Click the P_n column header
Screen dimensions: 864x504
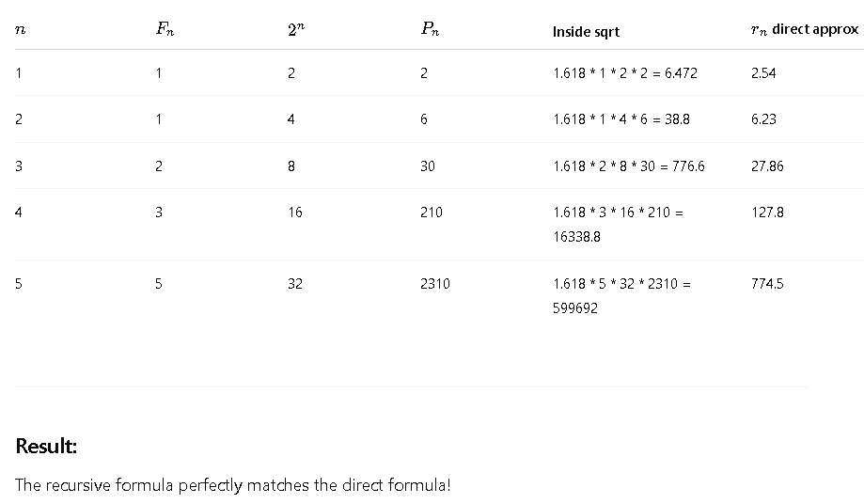click(x=430, y=28)
